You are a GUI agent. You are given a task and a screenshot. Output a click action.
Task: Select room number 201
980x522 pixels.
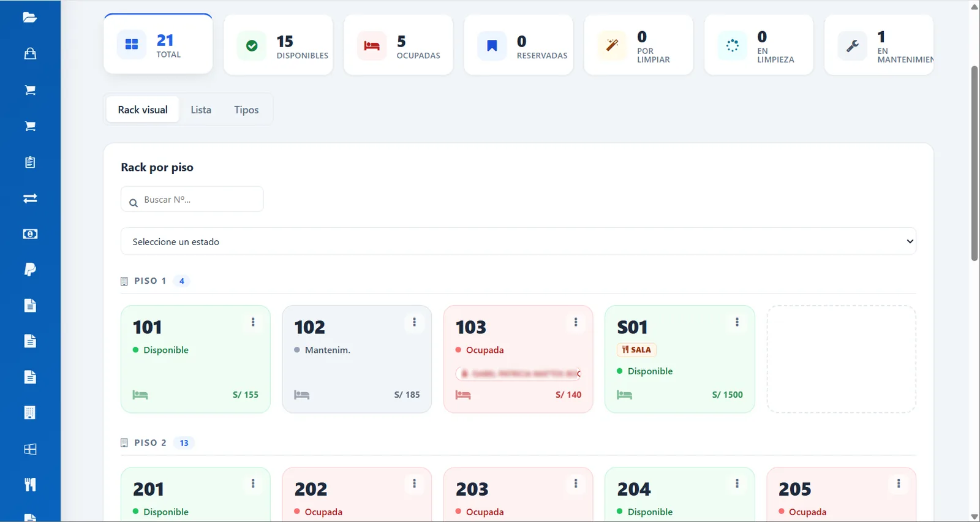coord(148,489)
